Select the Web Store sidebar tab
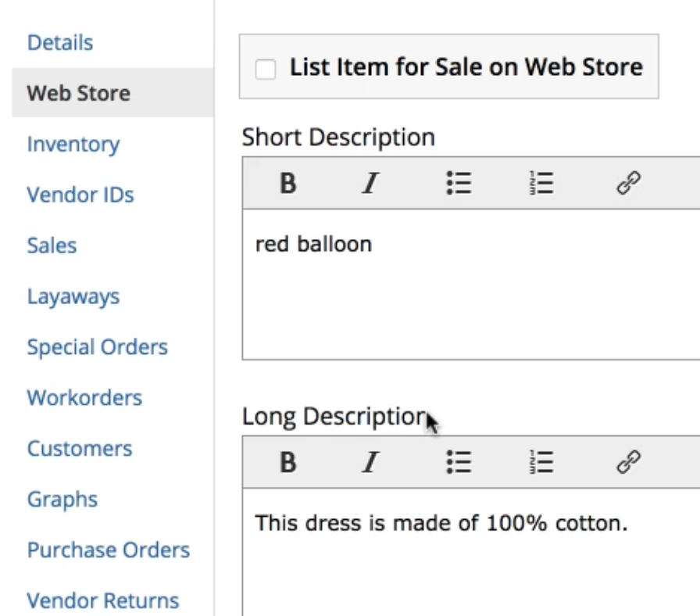This screenshot has height=616, width=700. point(79,93)
